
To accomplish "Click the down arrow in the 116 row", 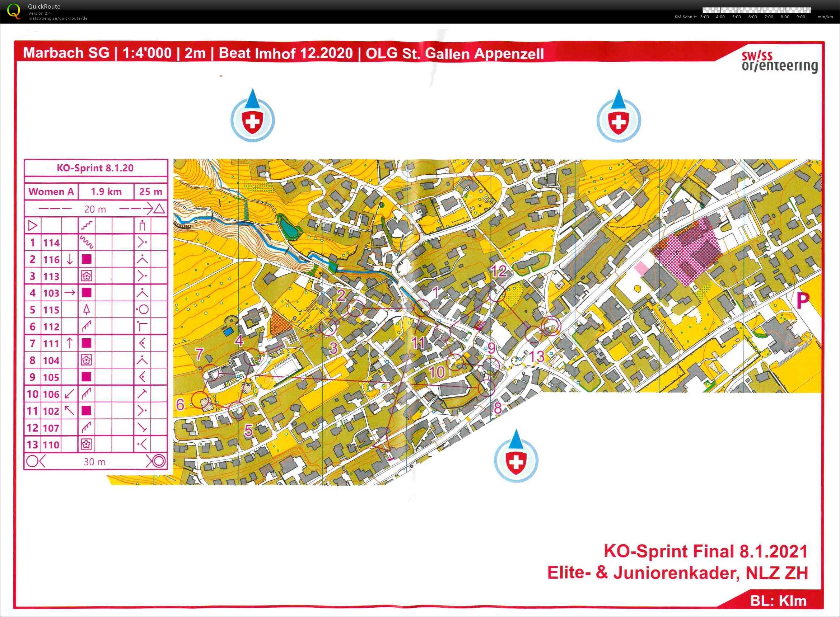I will point(70,259).
